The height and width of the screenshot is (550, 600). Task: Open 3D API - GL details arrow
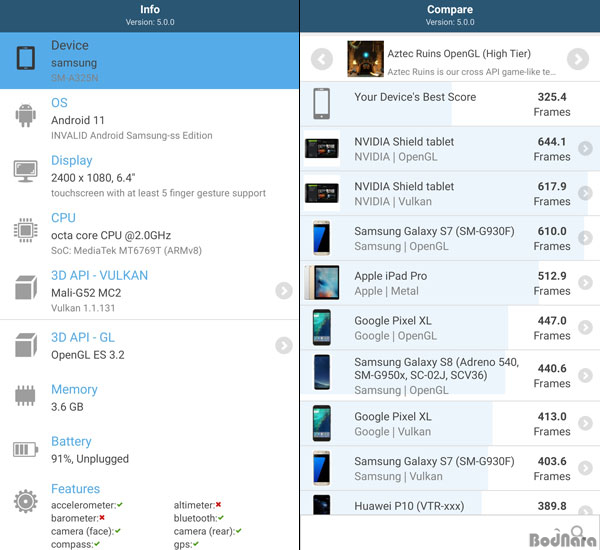pyautogui.click(x=284, y=345)
